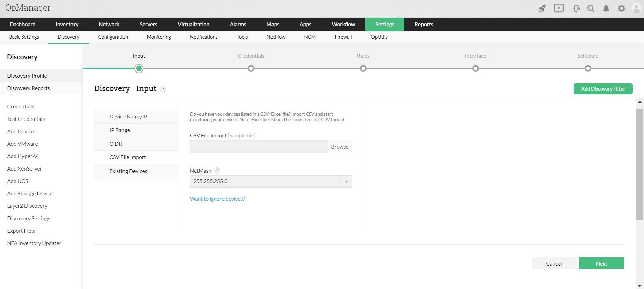Open Discovery Settings in sidebar
The width and height of the screenshot is (644, 289).
29,218
